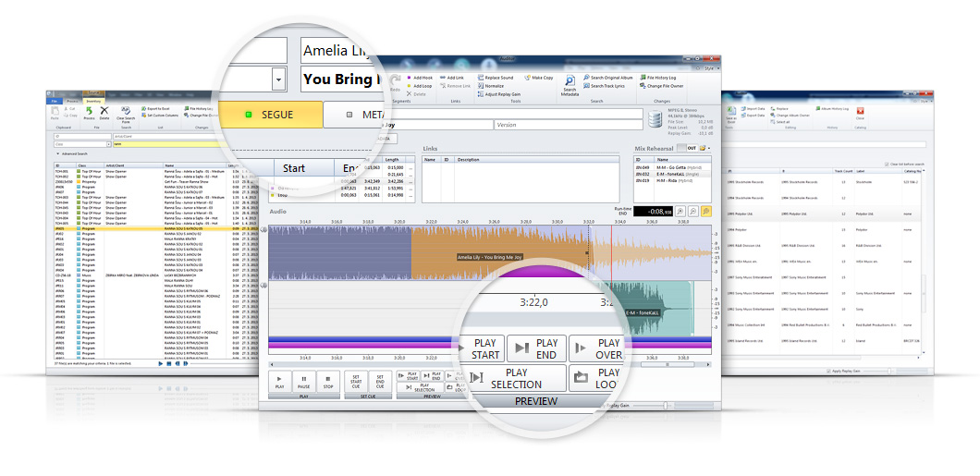The height and width of the screenshot is (476, 980).
Task: Toggle Apply Replay Gain checkbox in right window
Action: pos(828,371)
